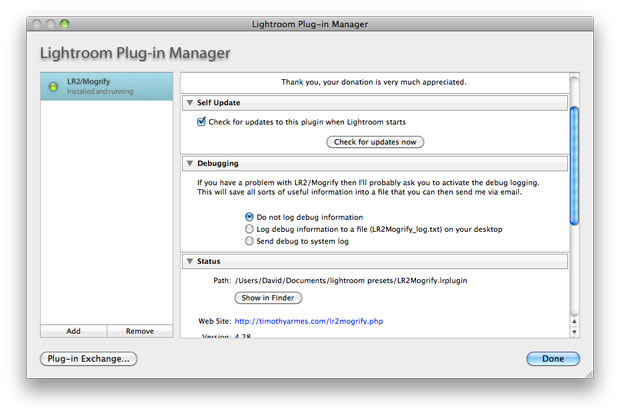Click the Add plug-in button

74,331
